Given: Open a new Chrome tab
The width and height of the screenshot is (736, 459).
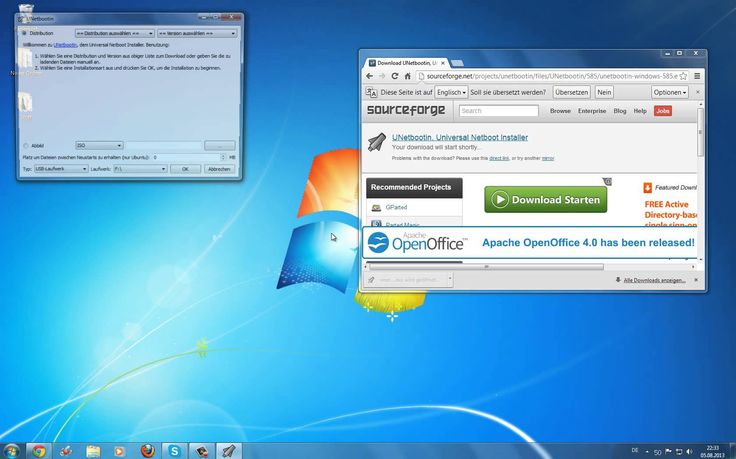Looking at the screenshot, I should [457, 63].
